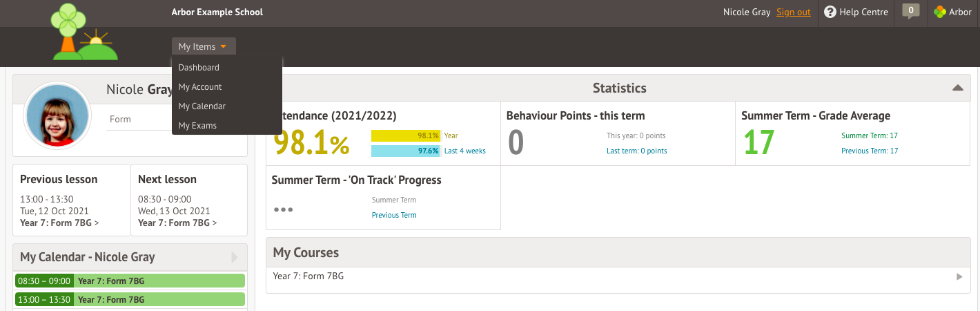Expand the My Calendar panel arrow
This screenshot has width=980, height=311.
click(x=235, y=257)
